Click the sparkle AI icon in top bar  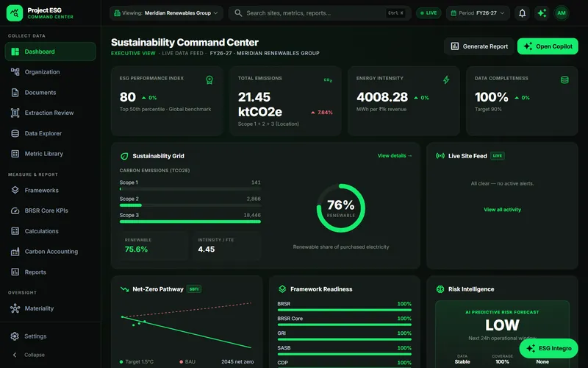542,13
